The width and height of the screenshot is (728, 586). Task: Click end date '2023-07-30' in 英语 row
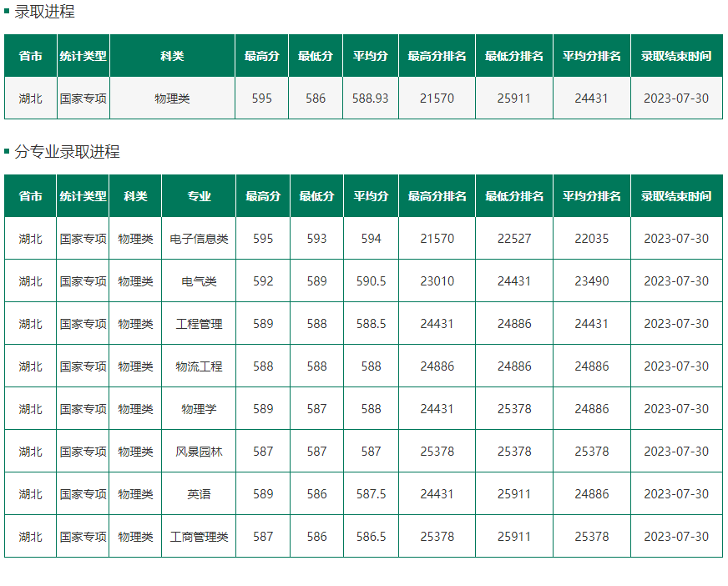point(676,494)
